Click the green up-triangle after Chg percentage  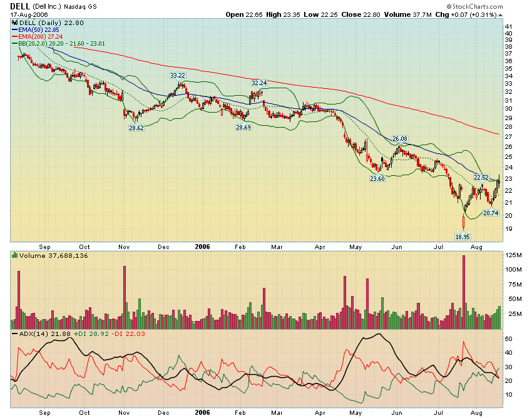[x=501, y=15]
